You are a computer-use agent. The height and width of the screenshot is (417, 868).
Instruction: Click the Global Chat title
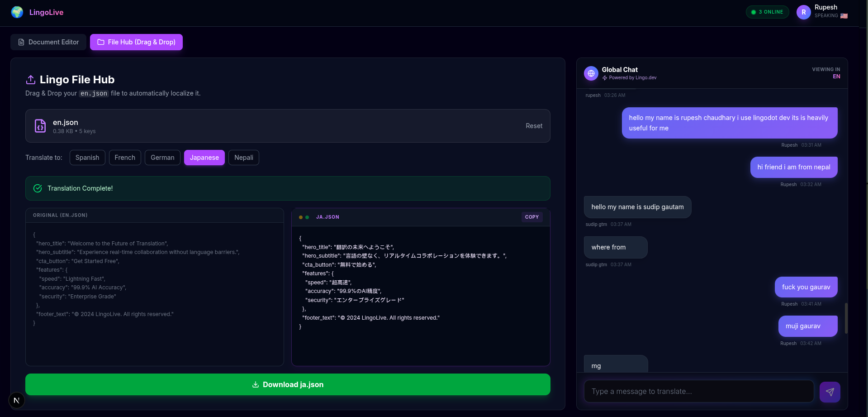point(620,70)
